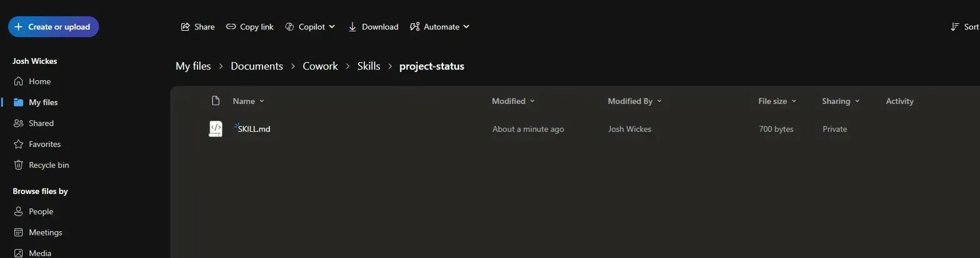Click the My files folder icon

[x=18, y=102]
